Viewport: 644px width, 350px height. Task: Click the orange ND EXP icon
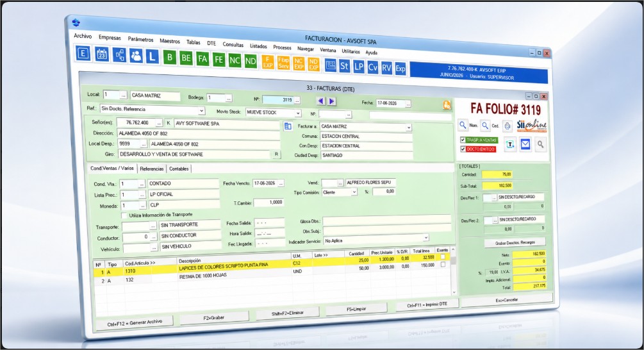[313, 65]
